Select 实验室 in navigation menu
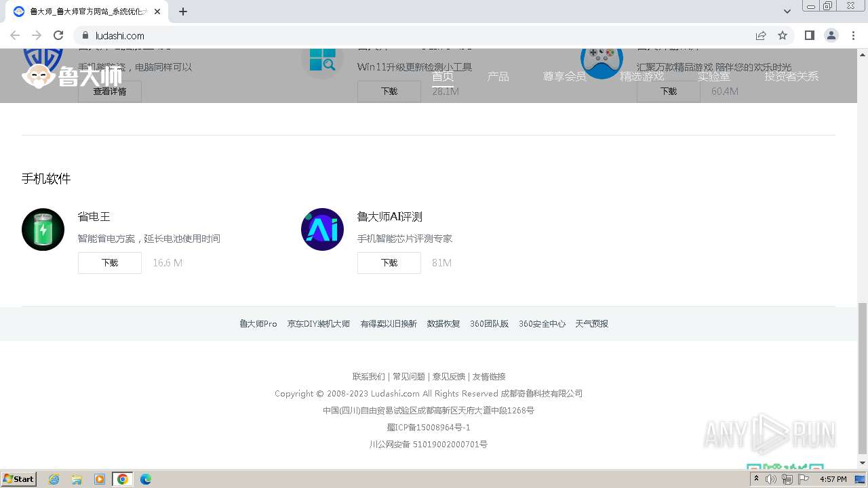The width and height of the screenshot is (868, 488). coord(714,77)
